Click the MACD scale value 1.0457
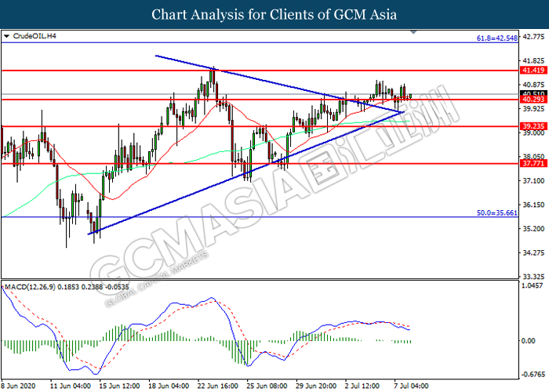The height and width of the screenshot is (392, 549). pos(533,286)
